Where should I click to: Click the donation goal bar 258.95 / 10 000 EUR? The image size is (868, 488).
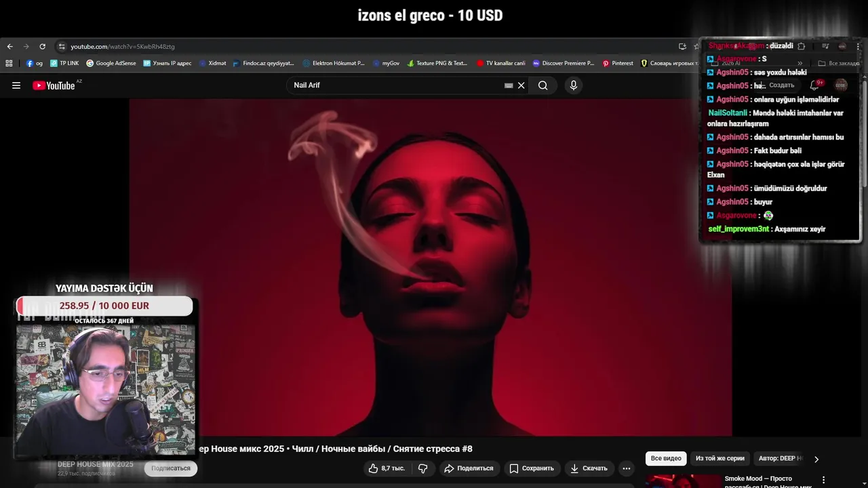coord(104,306)
